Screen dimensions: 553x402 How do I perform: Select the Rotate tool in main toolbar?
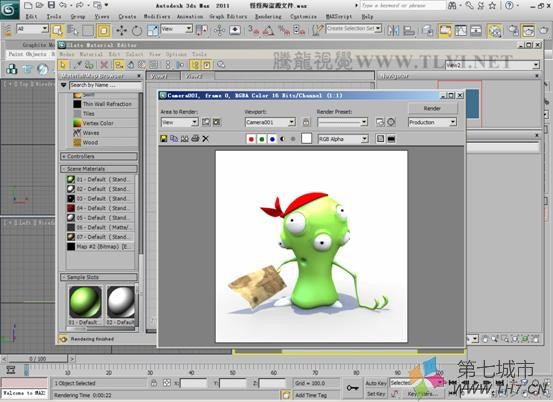click(x=137, y=30)
